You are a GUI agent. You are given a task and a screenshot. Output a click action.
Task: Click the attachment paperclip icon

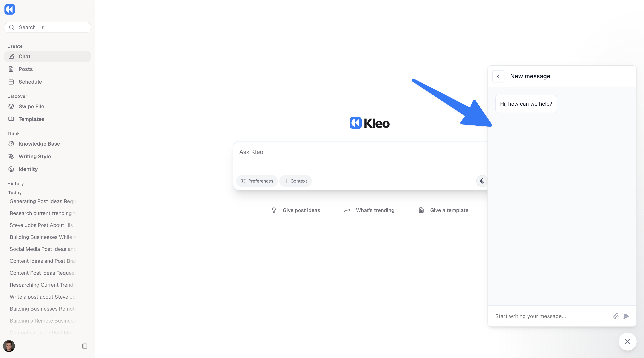point(616,316)
